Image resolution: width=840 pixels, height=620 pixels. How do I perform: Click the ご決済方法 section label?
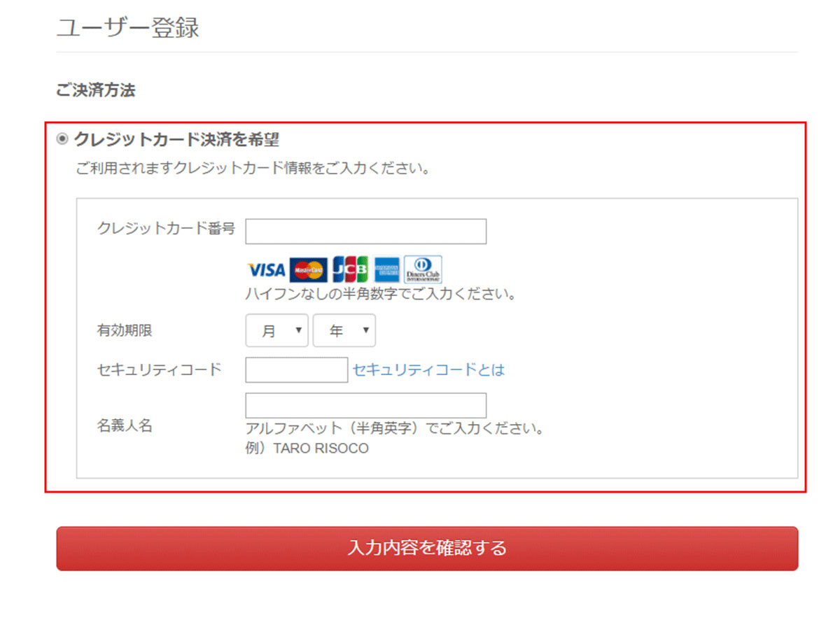click(96, 90)
